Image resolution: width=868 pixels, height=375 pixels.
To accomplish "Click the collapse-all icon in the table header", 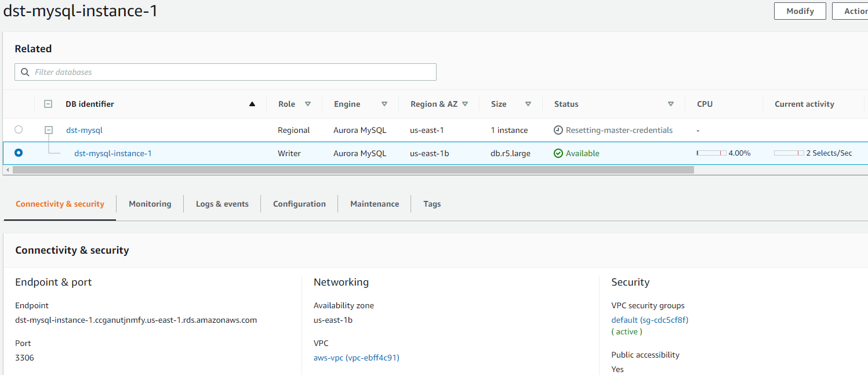I will click(x=48, y=104).
